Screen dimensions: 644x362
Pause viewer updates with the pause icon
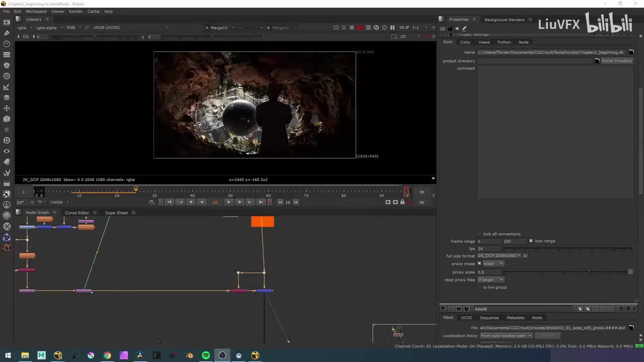(392, 28)
